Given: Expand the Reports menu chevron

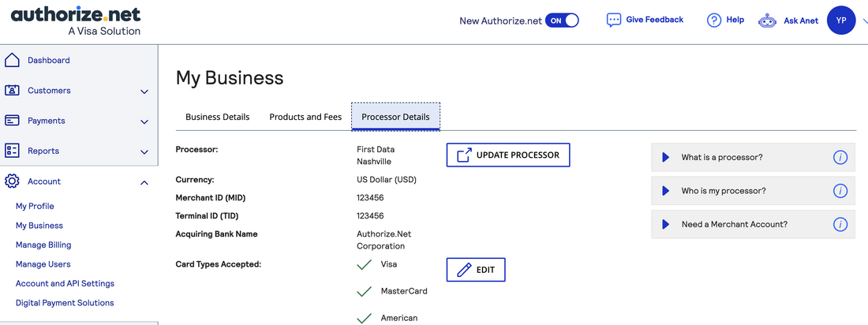Looking at the screenshot, I should click(x=144, y=151).
